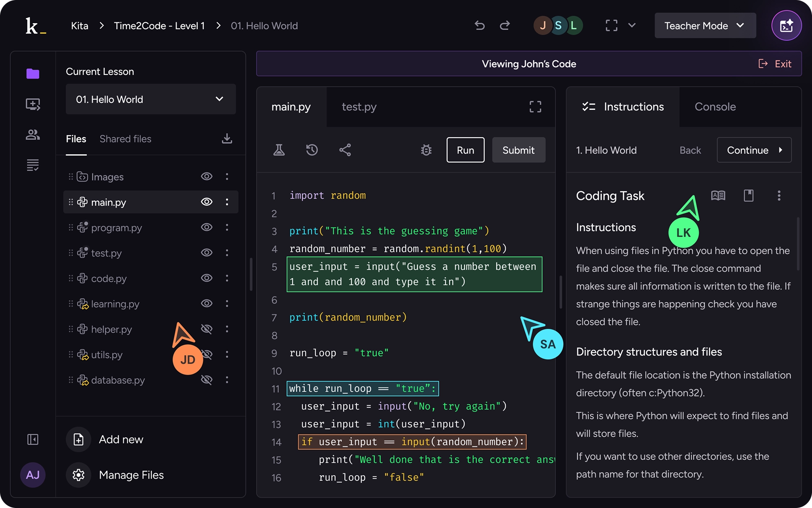Open the add screen sidebar icon

pos(33,104)
